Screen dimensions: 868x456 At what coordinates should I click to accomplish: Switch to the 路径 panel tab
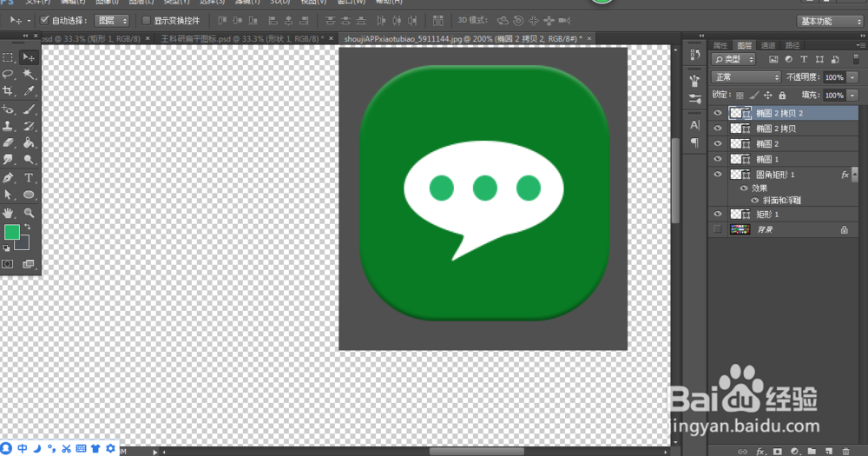pyautogui.click(x=792, y=45)
